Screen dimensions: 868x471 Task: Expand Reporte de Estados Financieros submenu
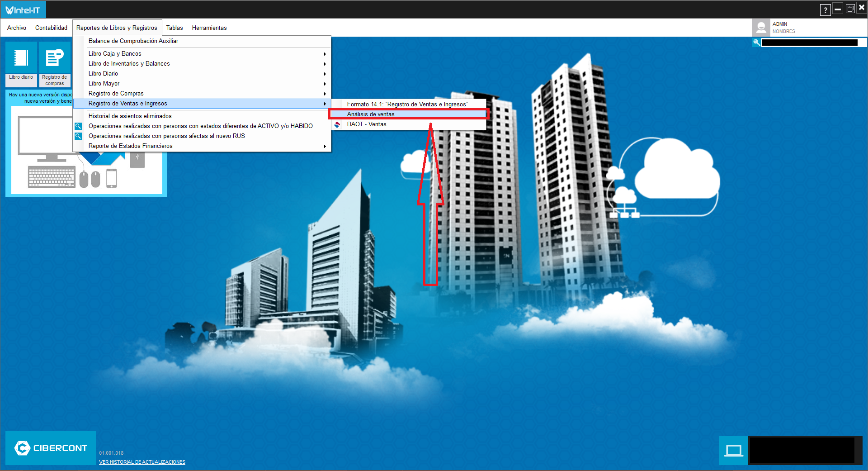(x=130, y=146)
